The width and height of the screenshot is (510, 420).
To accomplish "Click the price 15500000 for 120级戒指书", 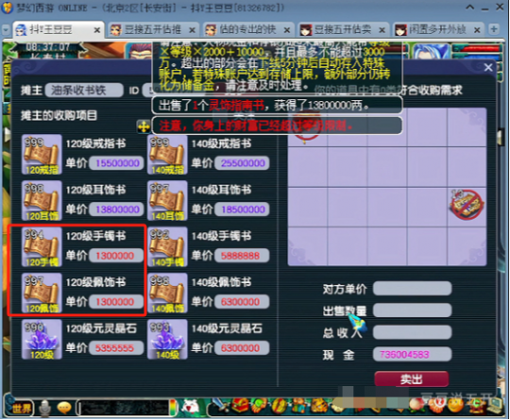I will point(116,163).
